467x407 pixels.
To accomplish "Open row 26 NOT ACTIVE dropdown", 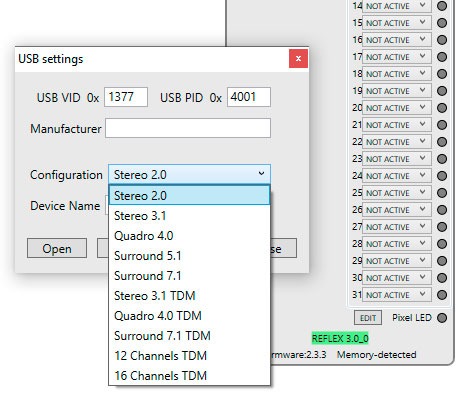I will (397, 210).
